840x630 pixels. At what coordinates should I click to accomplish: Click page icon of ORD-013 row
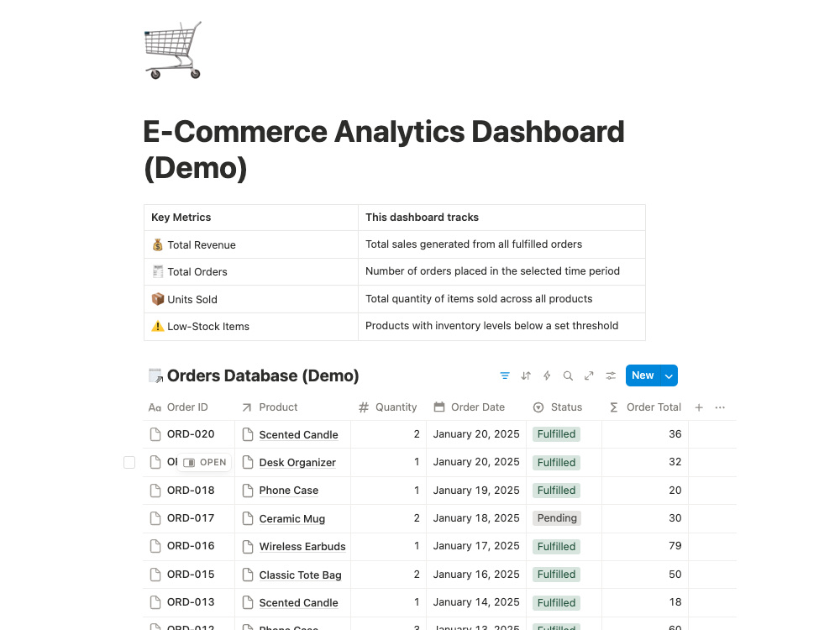click(155, 602)
